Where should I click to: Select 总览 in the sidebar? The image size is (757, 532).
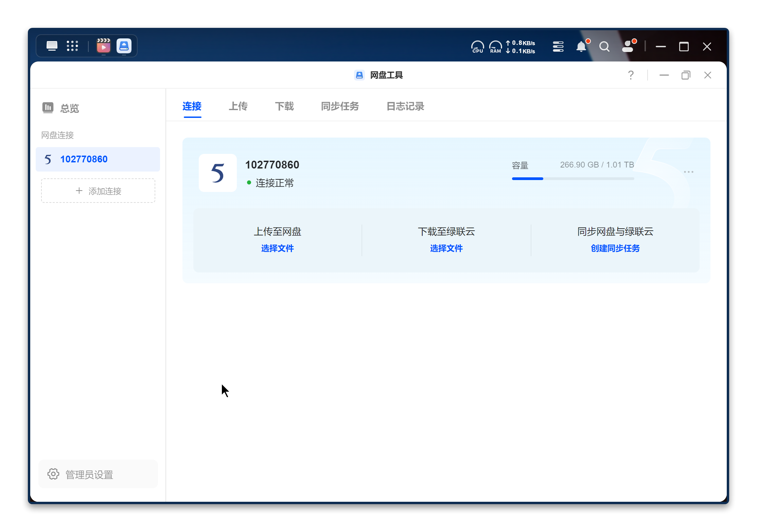69,108
